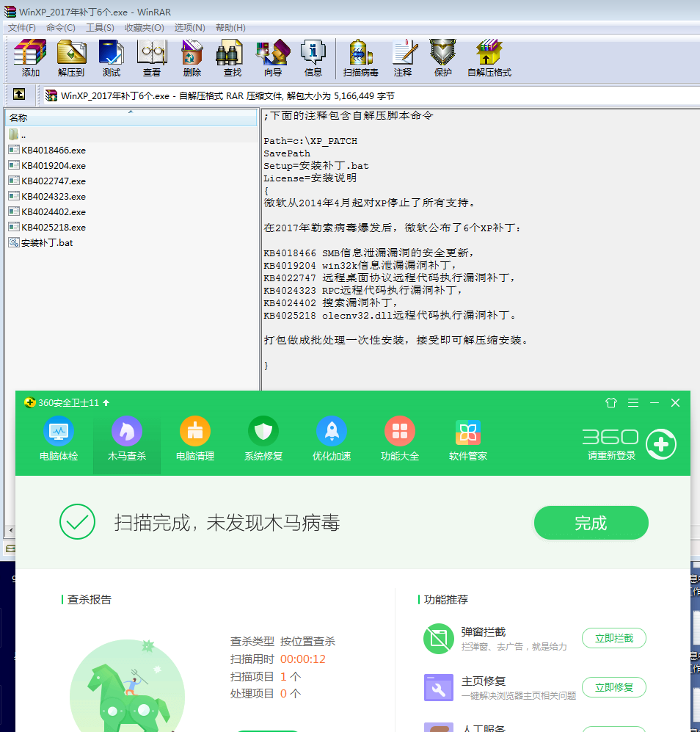This screenshot has height=732, width=700.
Task: Click the 立即修复 button
Action: 614,687
